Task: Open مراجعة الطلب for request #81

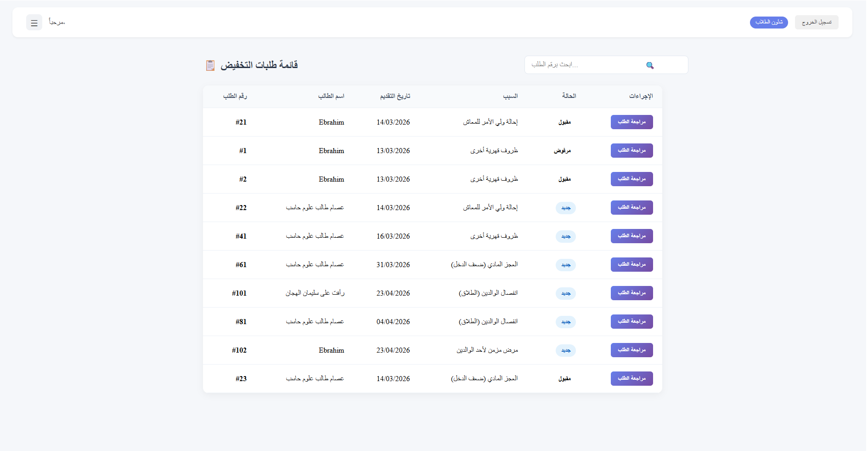Action: (631, 321)
